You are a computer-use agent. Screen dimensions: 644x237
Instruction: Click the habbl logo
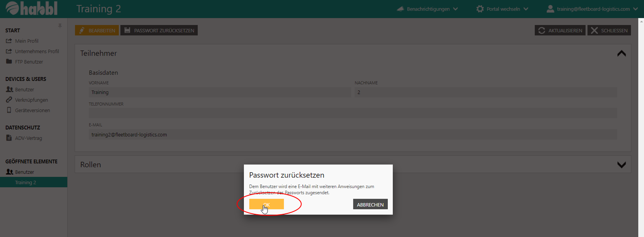pyautogui.click(x=32, y=9)
